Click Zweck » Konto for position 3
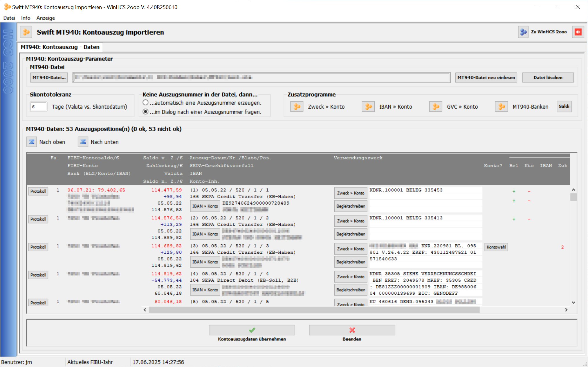Viewport: 588px width, 367px height. tap(351, 249)
